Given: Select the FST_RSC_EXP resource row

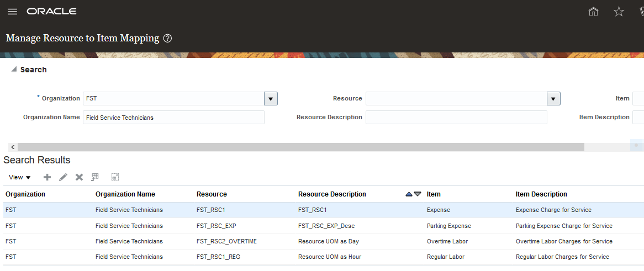Looking at the screenshot, I should coord(216,226).
